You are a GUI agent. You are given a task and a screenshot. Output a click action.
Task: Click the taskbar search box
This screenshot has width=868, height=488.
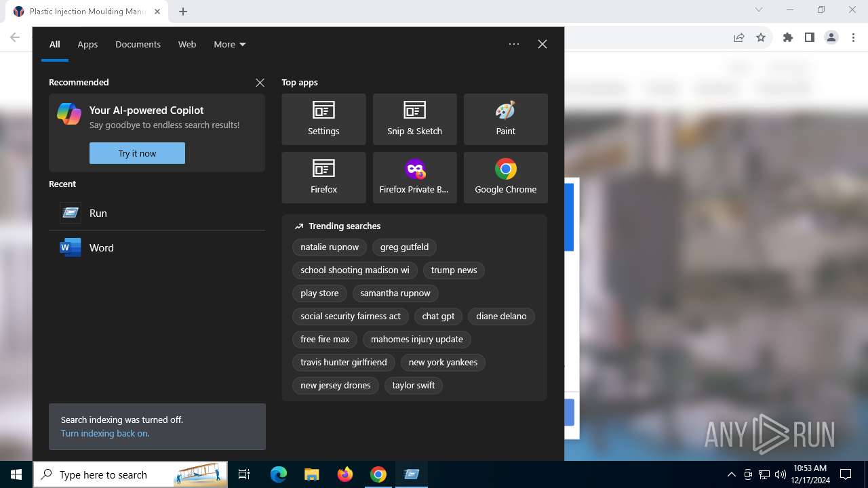coord(130,474)
